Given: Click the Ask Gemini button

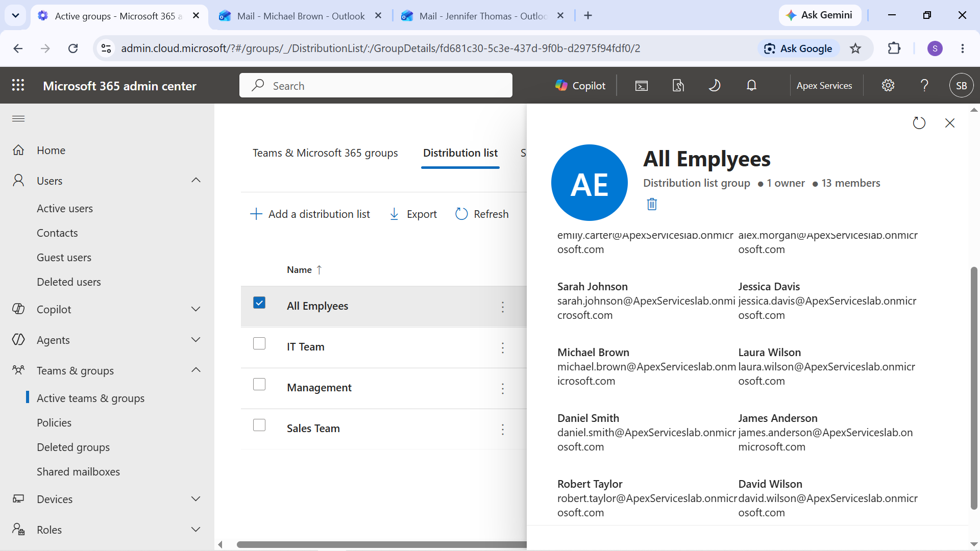Looking at the screenshot, I should (x=820, y=15).
